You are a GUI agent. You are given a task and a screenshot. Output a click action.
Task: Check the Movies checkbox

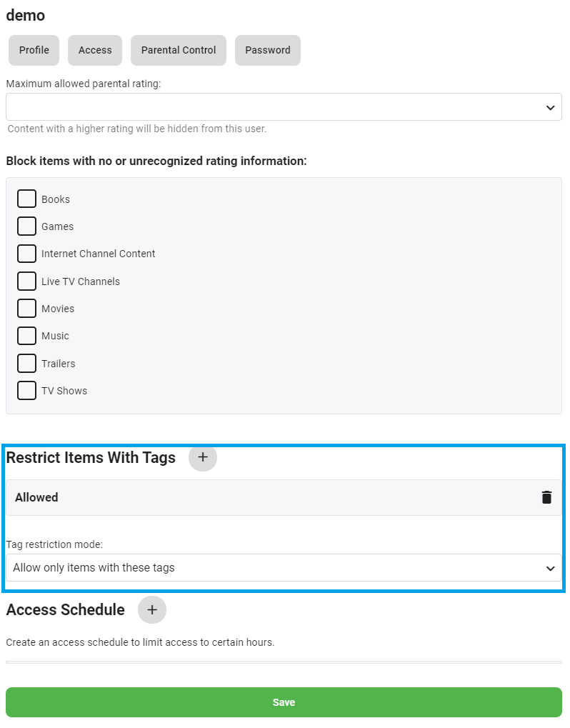point(27,309)
